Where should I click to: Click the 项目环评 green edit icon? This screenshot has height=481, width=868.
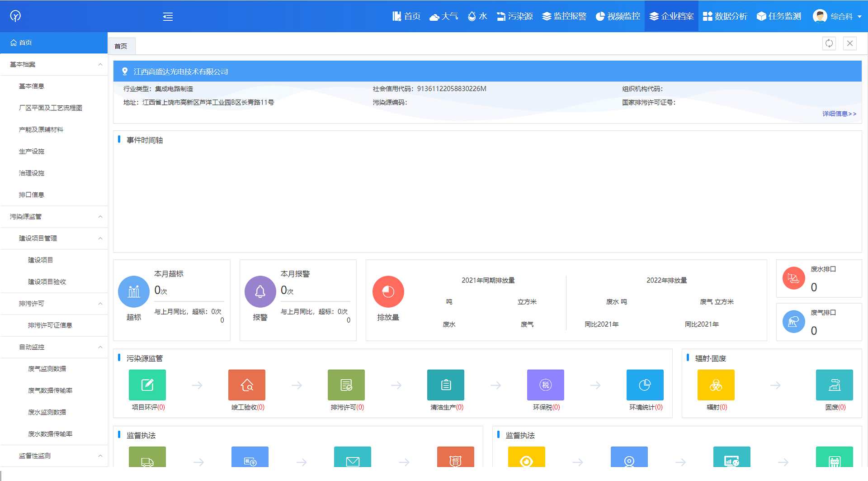147,385
